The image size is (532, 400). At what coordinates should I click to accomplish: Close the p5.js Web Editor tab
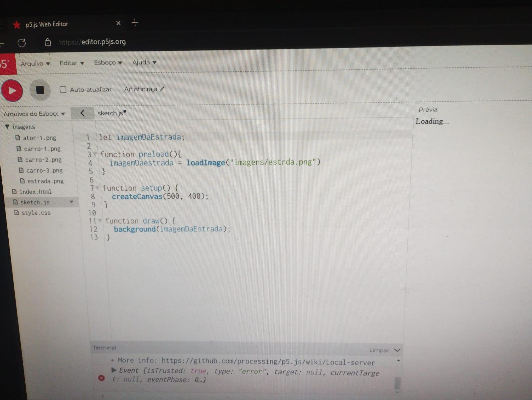click(118, 23)
